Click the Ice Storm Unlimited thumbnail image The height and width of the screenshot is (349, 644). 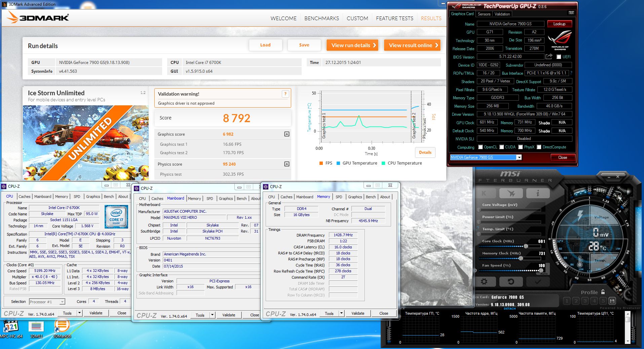click(x=86, y=143)
